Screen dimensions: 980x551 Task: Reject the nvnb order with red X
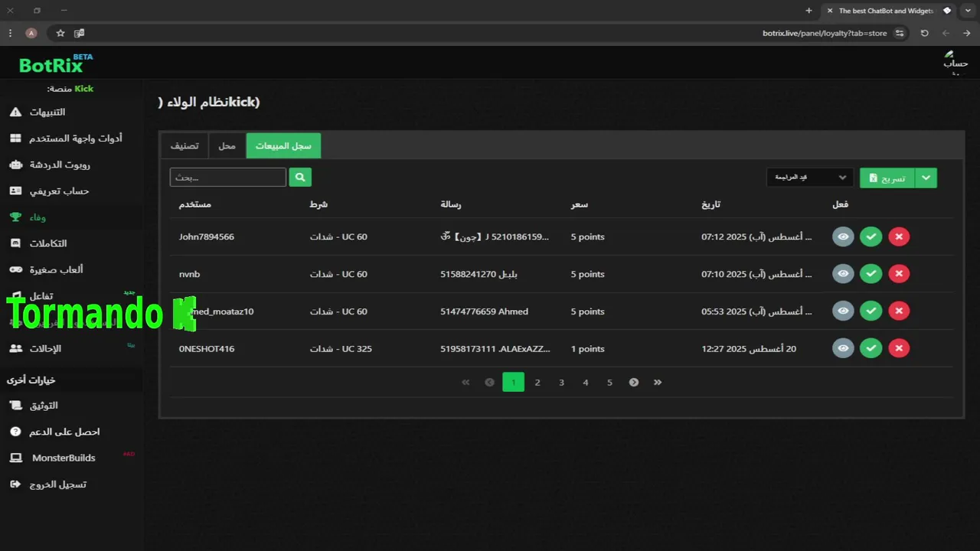coord(899,274)
